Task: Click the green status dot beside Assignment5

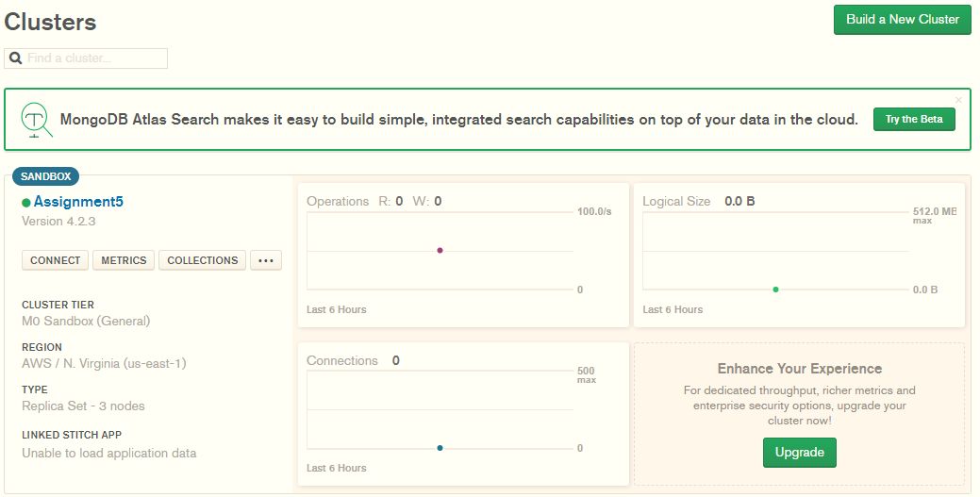Action: pyautogui.click(x=26, y=203)
